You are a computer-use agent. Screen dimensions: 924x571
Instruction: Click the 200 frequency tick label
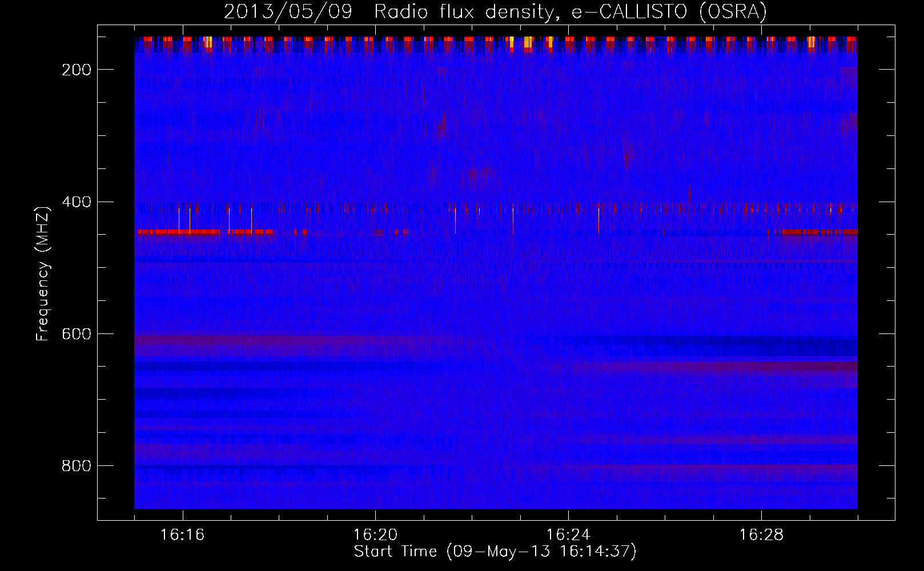[77, 70]
